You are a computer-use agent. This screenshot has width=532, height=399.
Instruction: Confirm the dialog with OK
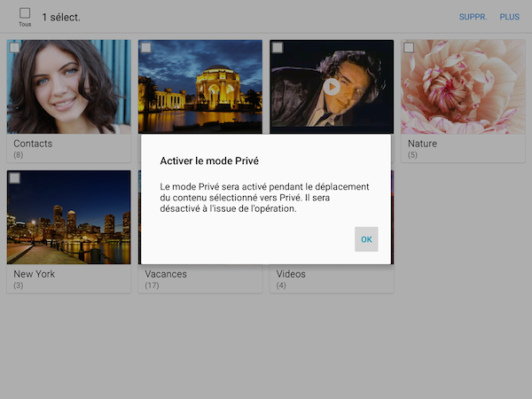coord(366,239)
